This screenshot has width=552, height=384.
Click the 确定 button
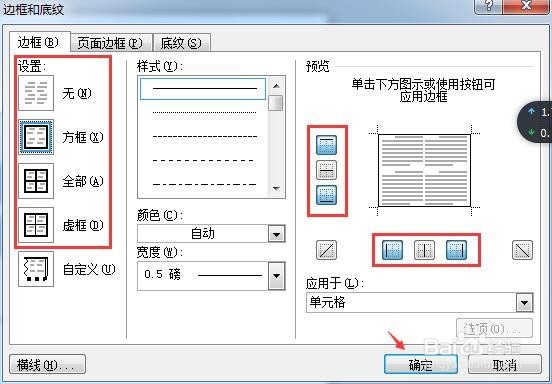point(421,364)
